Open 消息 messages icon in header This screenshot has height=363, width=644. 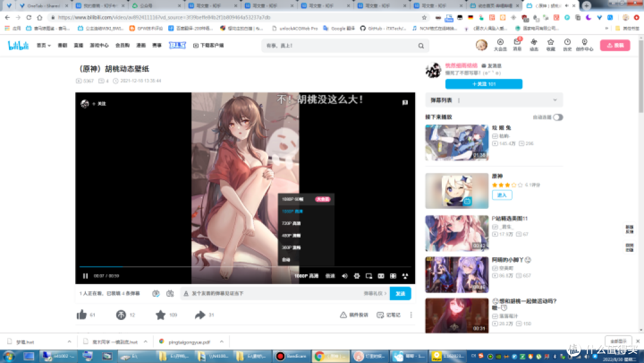coord(517,44)
